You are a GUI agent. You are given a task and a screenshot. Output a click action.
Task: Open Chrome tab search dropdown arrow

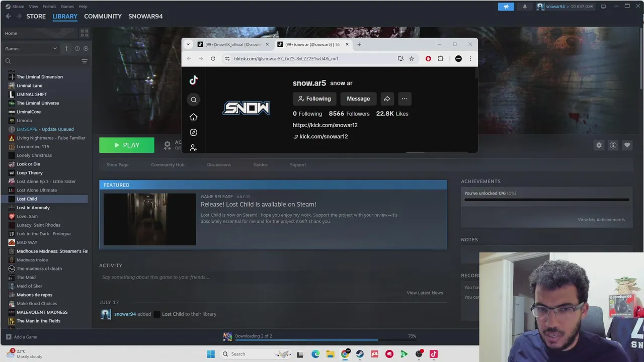(x=188, y=44)
